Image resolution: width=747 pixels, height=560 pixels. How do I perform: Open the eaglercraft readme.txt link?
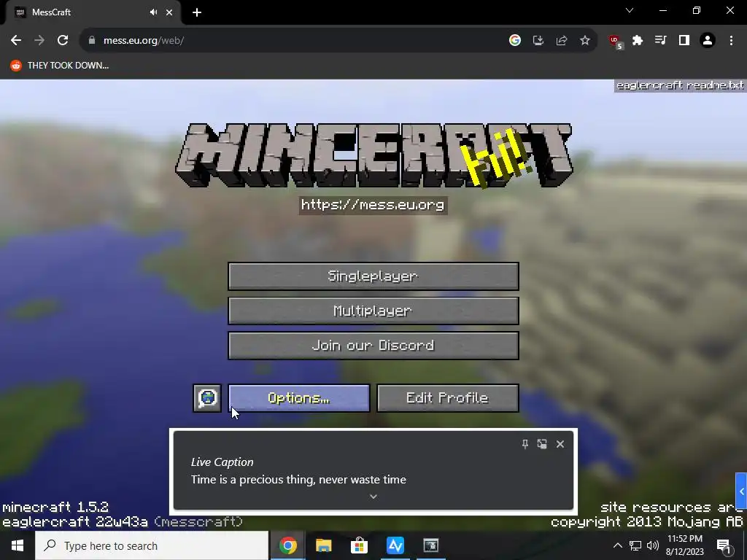[x=680, y=85]
